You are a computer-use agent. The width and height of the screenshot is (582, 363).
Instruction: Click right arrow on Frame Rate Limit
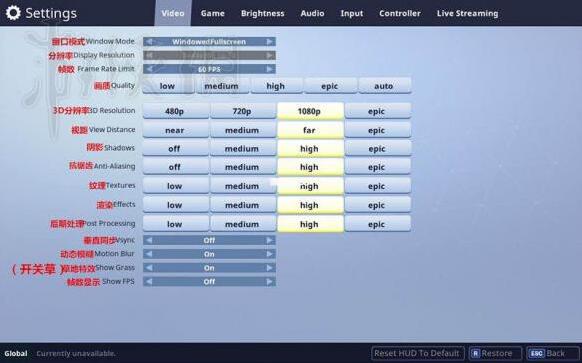coord(270,69)
